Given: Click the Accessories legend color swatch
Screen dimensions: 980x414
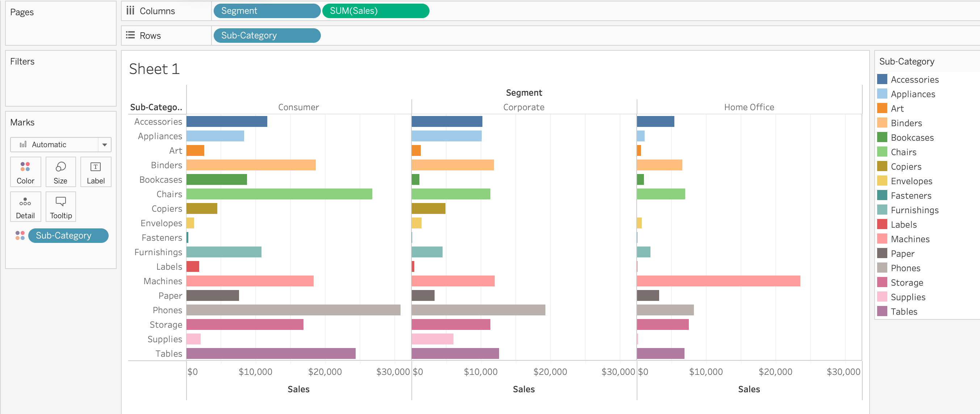Looking at the screenshot, I should (x=882, y=79).
